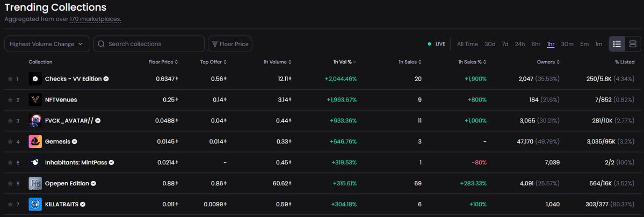
Task: Click verified badge beside FVCK_AVATAR//
Action: click(x=98, y=121)
